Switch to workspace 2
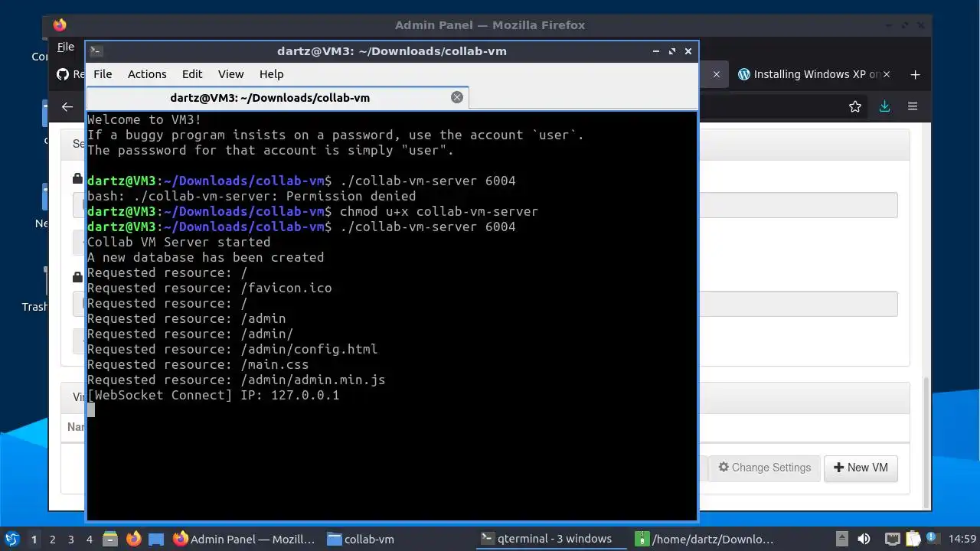980x551 pixels. point(52,540)
